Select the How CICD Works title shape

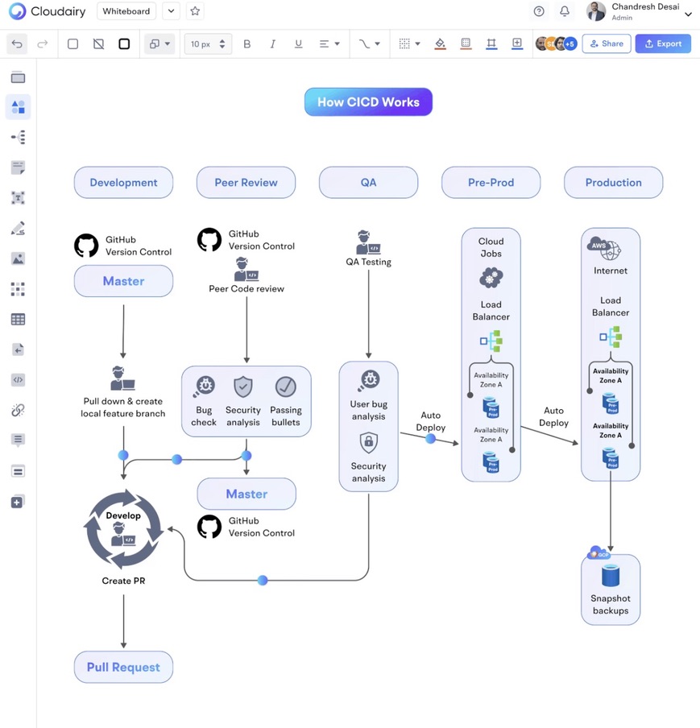(368, 101)
